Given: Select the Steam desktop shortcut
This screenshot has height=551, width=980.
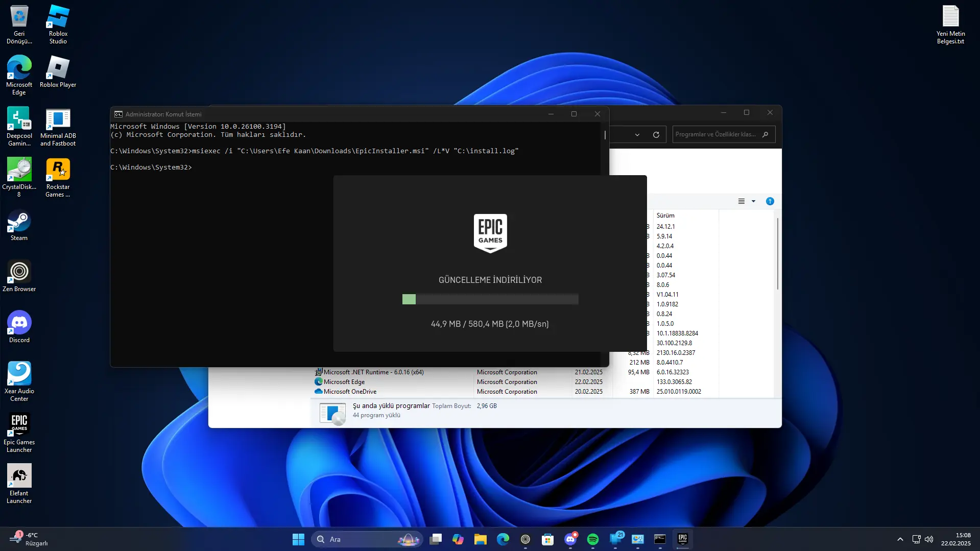Looking at the screenshot, I should pyautogui.click(x=19, y=225).
